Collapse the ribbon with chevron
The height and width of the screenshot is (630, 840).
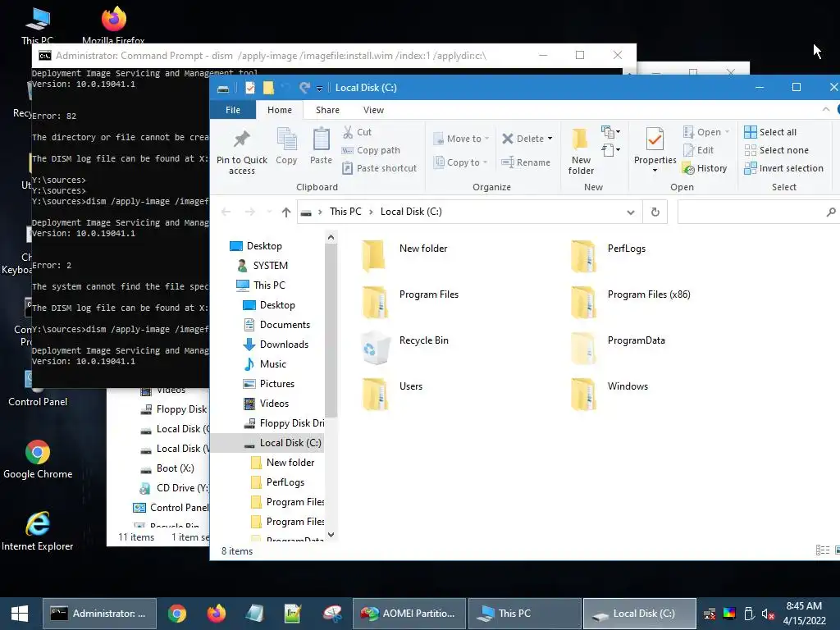coord(825,109)
